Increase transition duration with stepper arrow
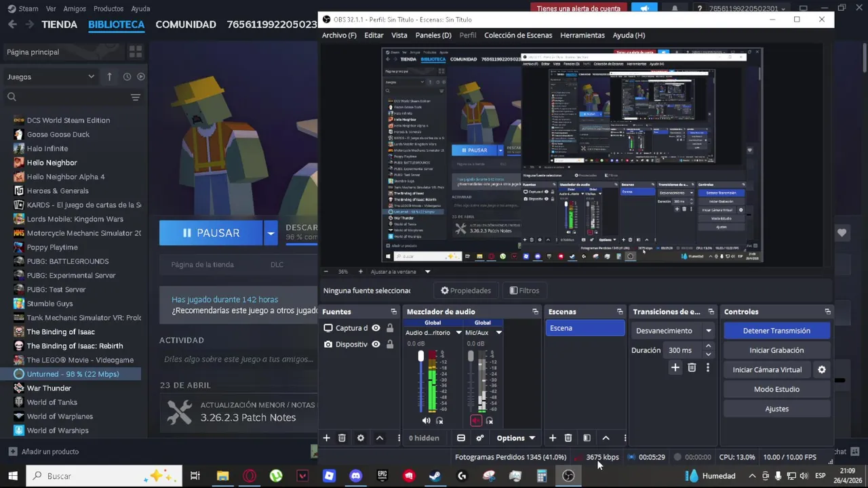Viewport: 868px width, 488px height. pyautogui.click(x=708, y=346)
